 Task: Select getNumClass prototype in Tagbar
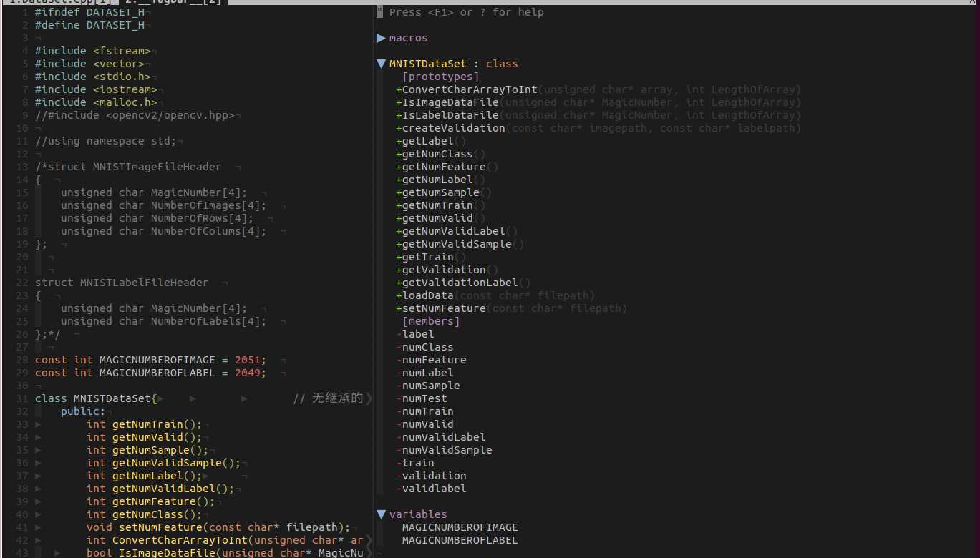click(437, 154)
